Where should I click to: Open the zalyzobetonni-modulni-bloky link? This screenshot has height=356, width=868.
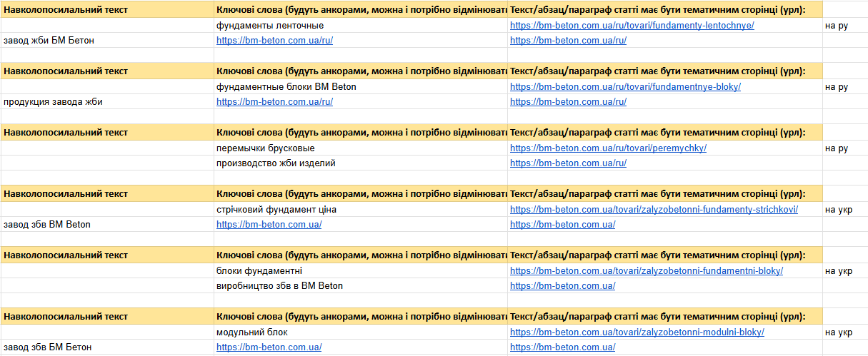(637, 332)
